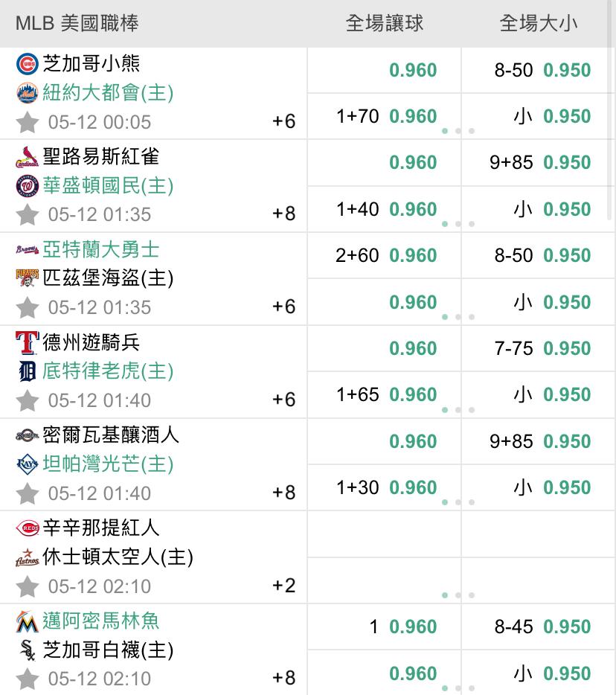Select the 全場大小 column header
The height and width of the screenshot is (695, 616).
click(539, 24)
